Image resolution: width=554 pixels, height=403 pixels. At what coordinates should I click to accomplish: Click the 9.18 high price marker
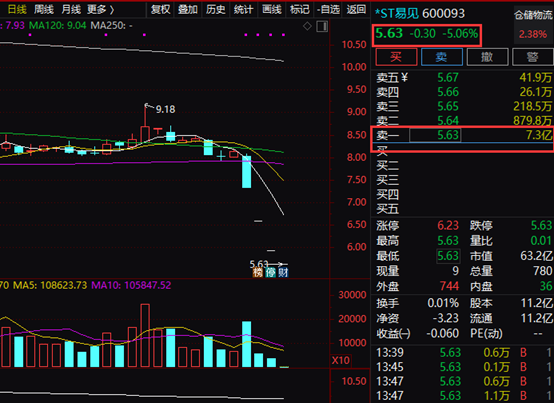click(165, 109)
